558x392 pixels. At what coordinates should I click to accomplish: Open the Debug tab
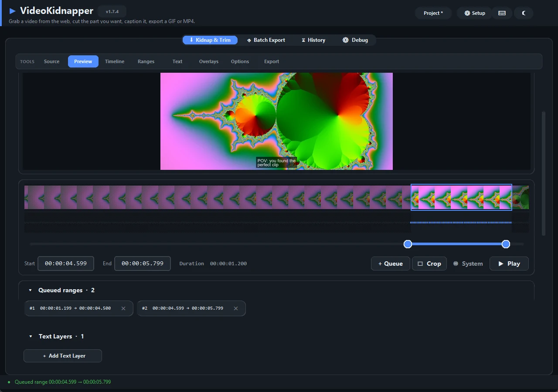click(x=355, y=40)
